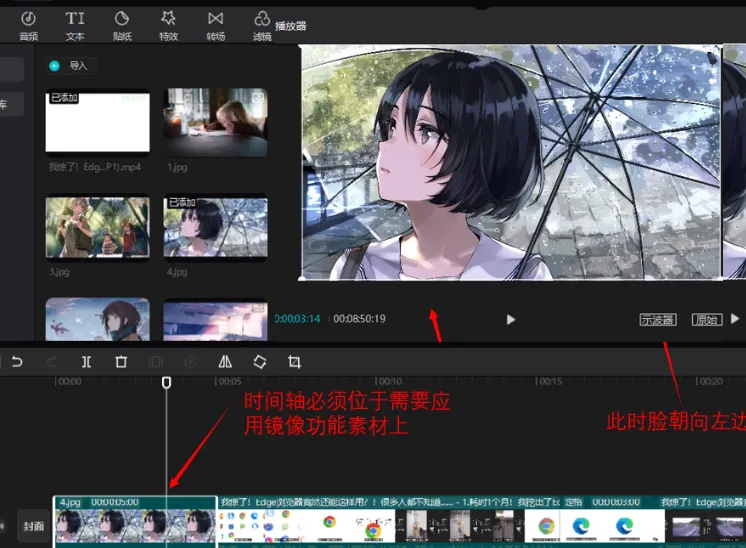The image size is (746, 548).
Task: Select the 1.jpg media thumbnail
Action: pos(216,122)
